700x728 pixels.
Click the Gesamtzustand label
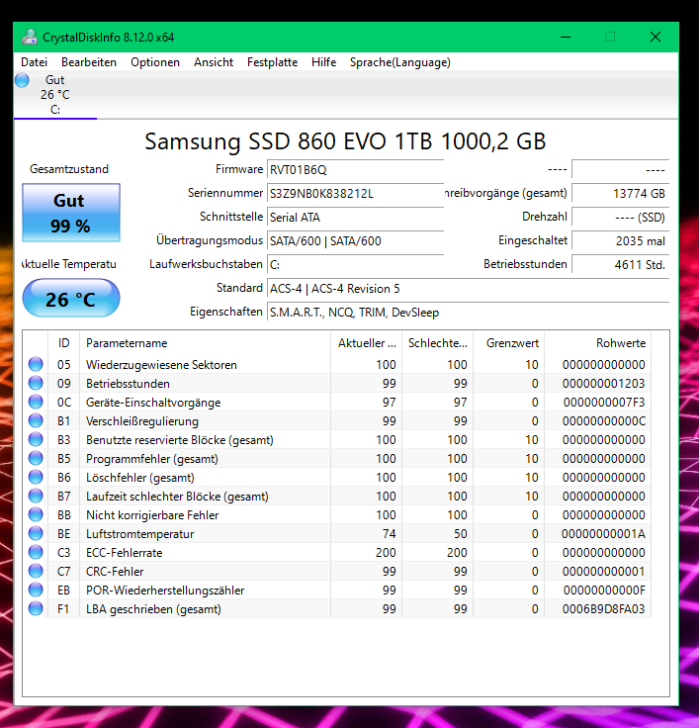click(x=69, y=169)
